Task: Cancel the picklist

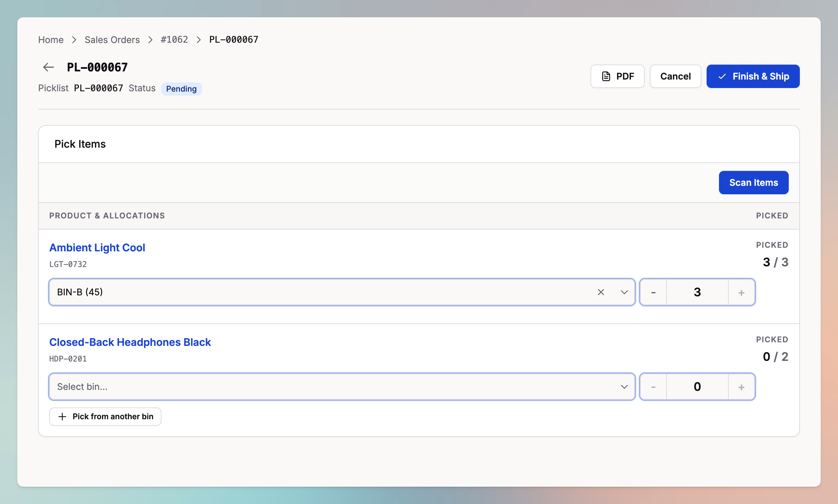Action: pos(675,76)
